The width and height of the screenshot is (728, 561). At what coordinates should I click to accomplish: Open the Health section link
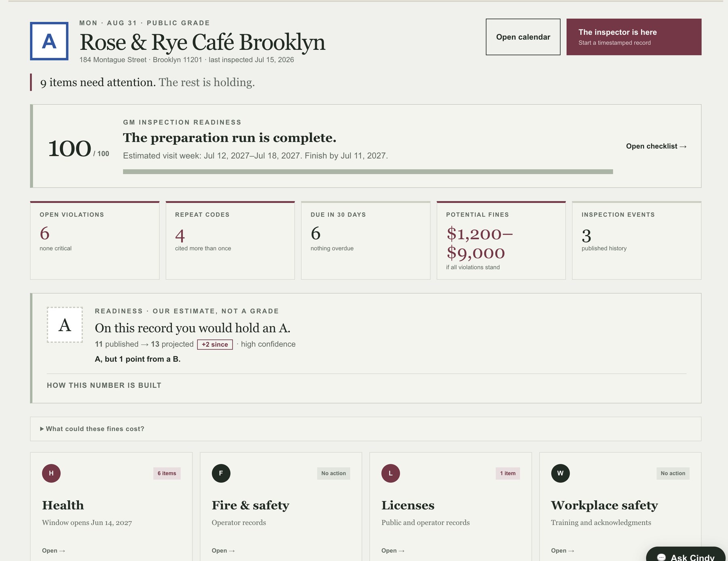(x=53, y=550)
